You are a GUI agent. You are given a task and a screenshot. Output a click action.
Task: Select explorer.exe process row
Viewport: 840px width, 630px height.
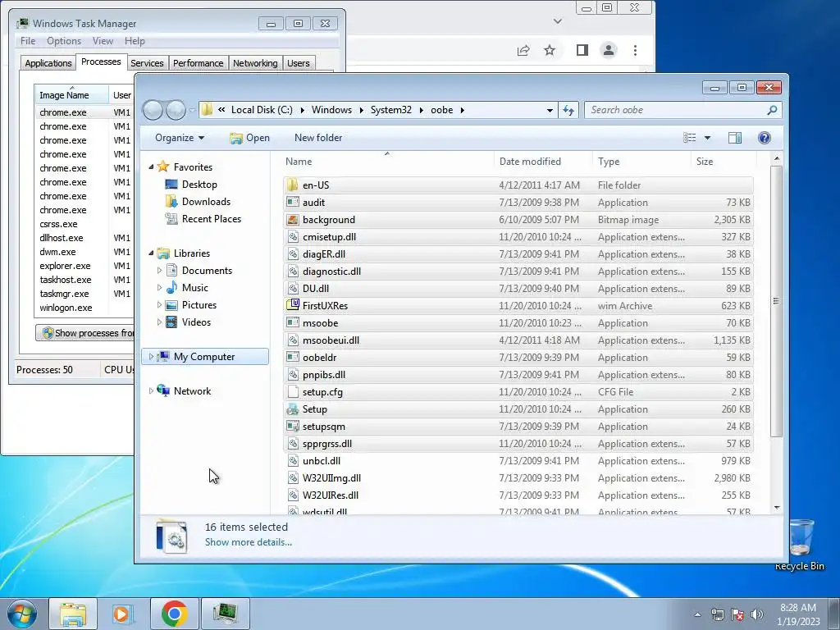(x=84, y=266)
